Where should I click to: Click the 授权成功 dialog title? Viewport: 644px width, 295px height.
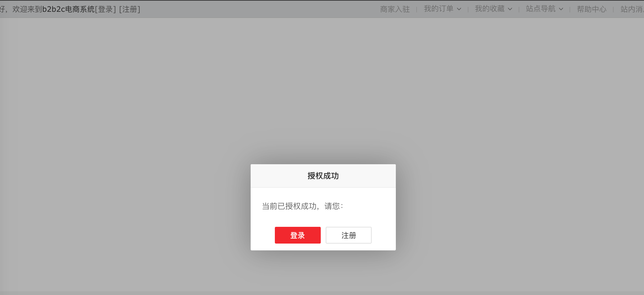[323, 176]
